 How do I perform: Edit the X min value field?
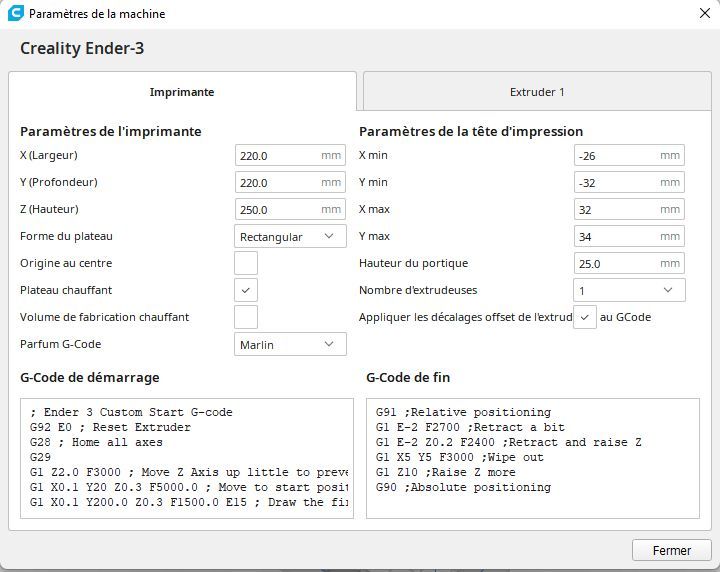coord(629,156)
